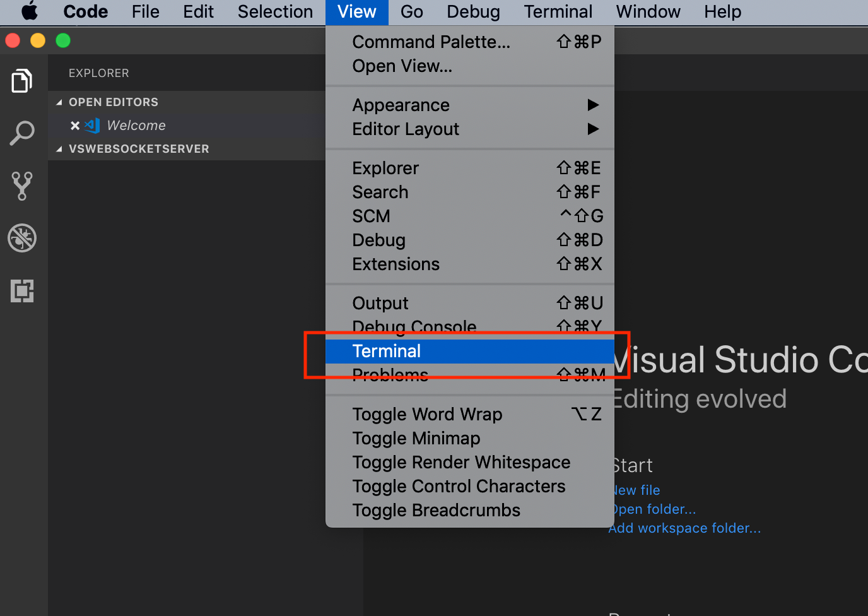This screenshot has width=868, height=616.
Task: Select Output in the View menu
Action: (470, 303)
